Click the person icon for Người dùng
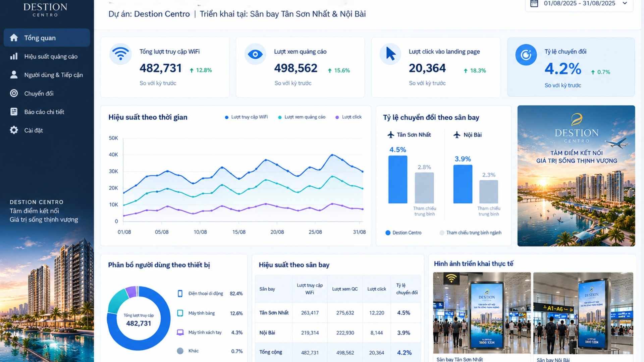 tap(14, 74)
